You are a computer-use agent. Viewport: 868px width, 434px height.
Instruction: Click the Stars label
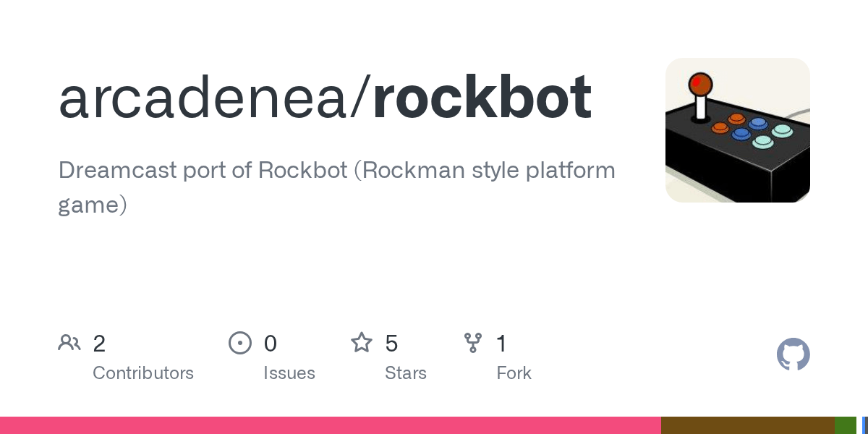click(406, 373)
